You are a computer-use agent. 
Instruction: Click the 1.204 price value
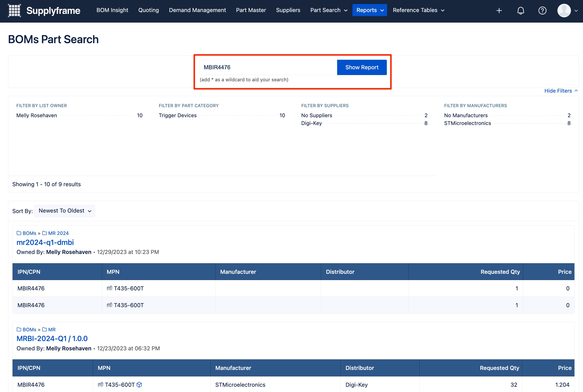point(562,384)
